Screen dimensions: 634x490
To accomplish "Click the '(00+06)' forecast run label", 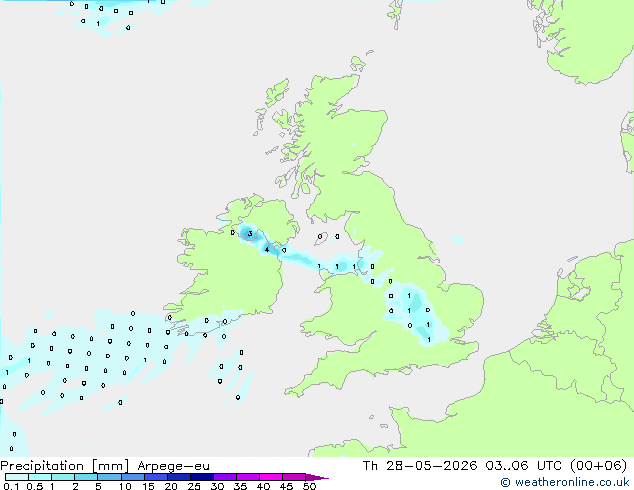I will pyautogui.click(x=599, y=466).
